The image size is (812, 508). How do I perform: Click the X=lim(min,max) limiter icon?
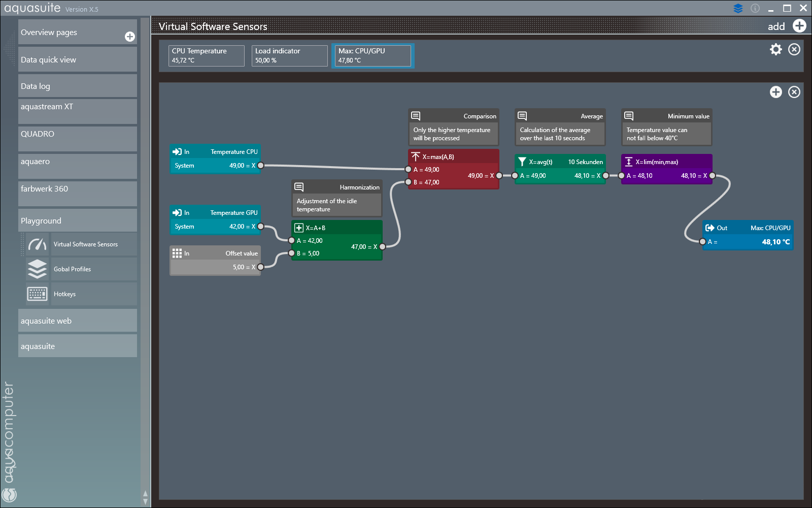[629, 162]
